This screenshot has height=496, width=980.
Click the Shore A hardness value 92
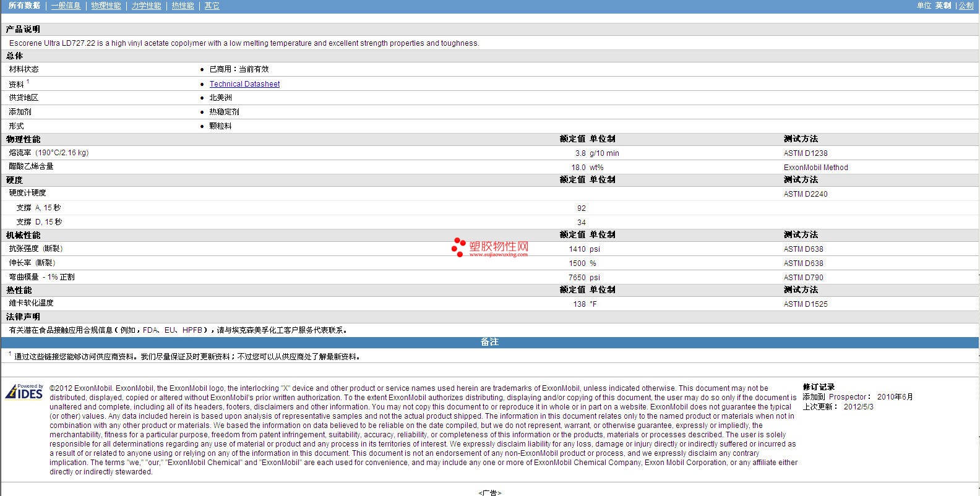click(x=581, y=208)
